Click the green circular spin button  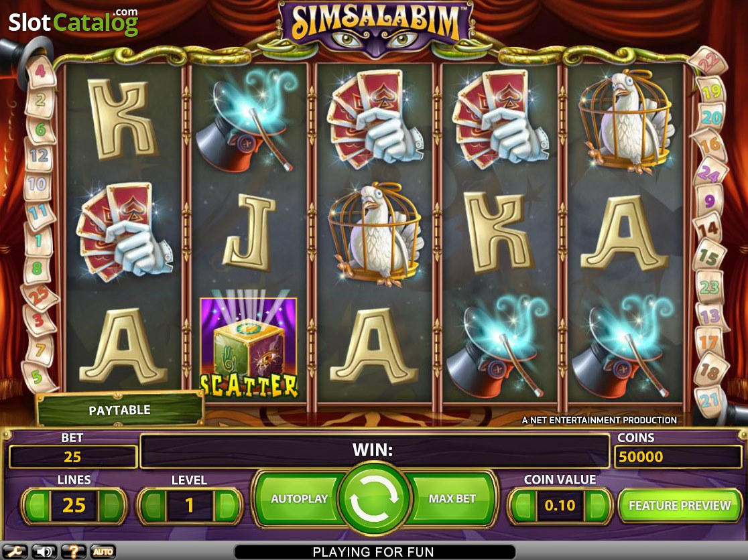pos(373,498)
